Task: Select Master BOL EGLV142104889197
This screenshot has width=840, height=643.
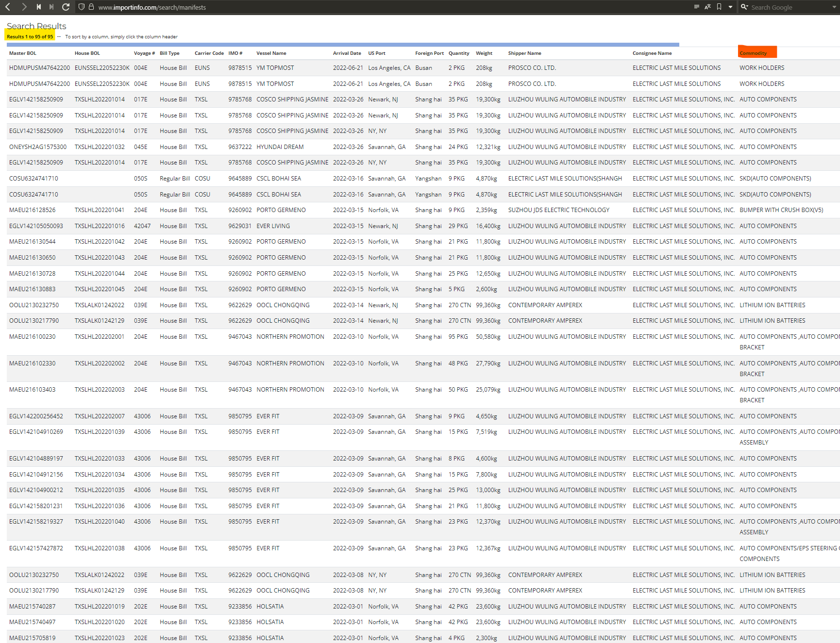Action: click(36, 459)
